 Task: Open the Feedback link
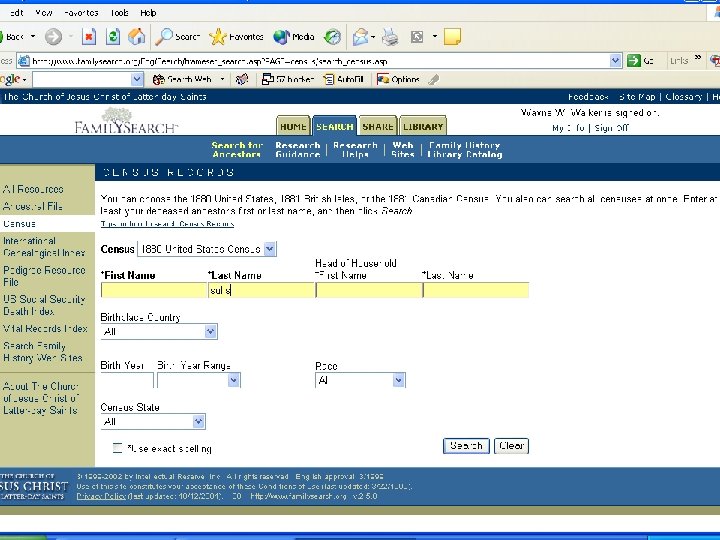click(x=588, y=97)
